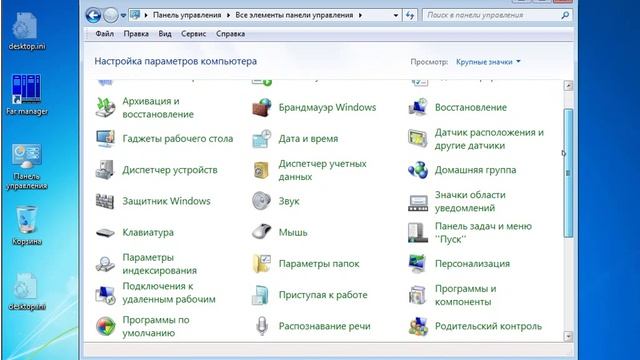
Task: Click the Восстановление label
Action: pos(471,108)
